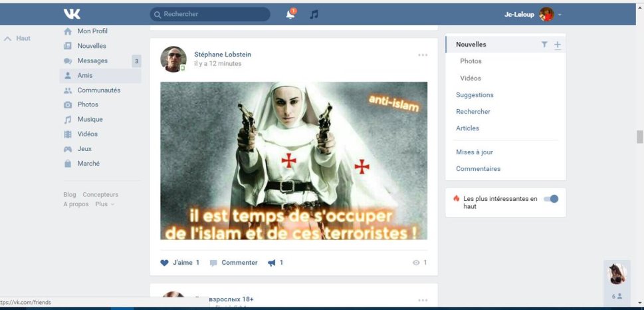Open the notifications bell icon
Screen dimensions: 644x310
point(290,15)
